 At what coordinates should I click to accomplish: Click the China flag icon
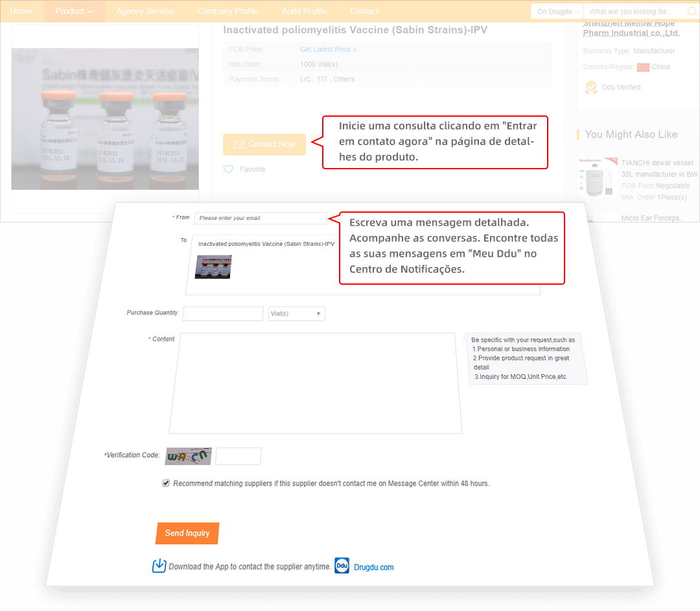click(x=643, y=67)
